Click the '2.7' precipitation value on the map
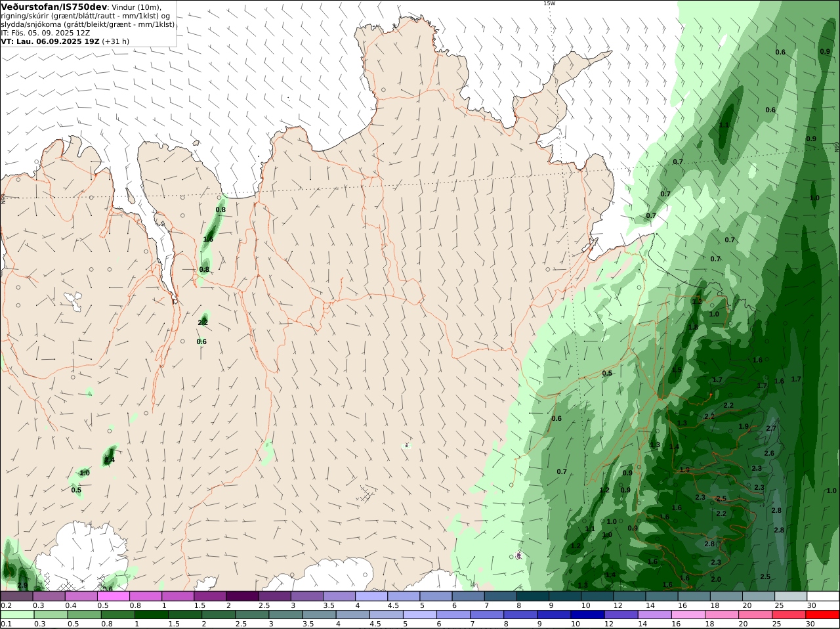Viewport: 840px width, 629px height. point(771,429)
